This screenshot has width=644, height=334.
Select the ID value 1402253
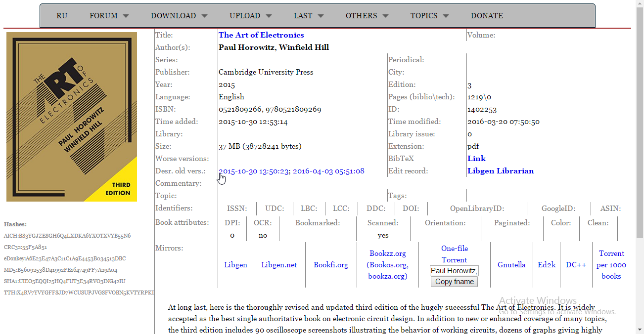coord(482,110)
